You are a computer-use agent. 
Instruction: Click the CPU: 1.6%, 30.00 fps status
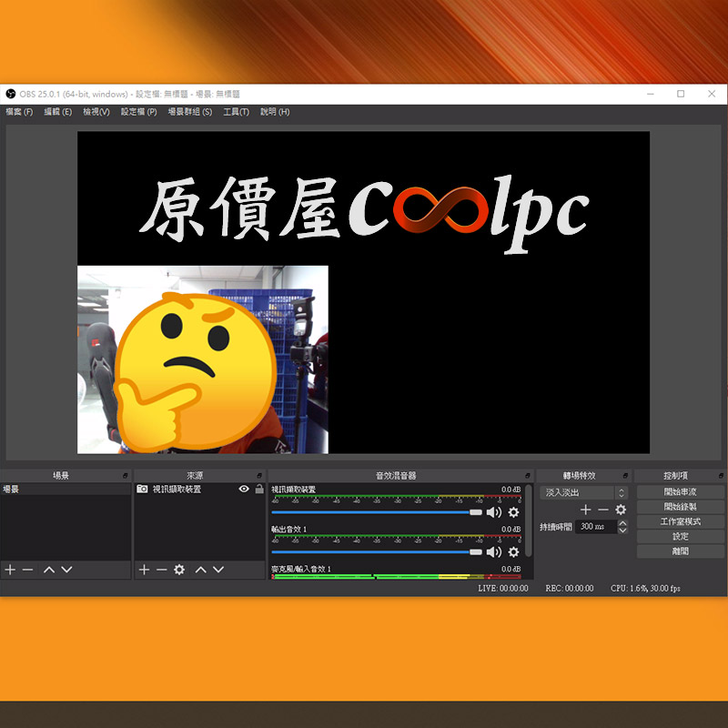(645, 588)
